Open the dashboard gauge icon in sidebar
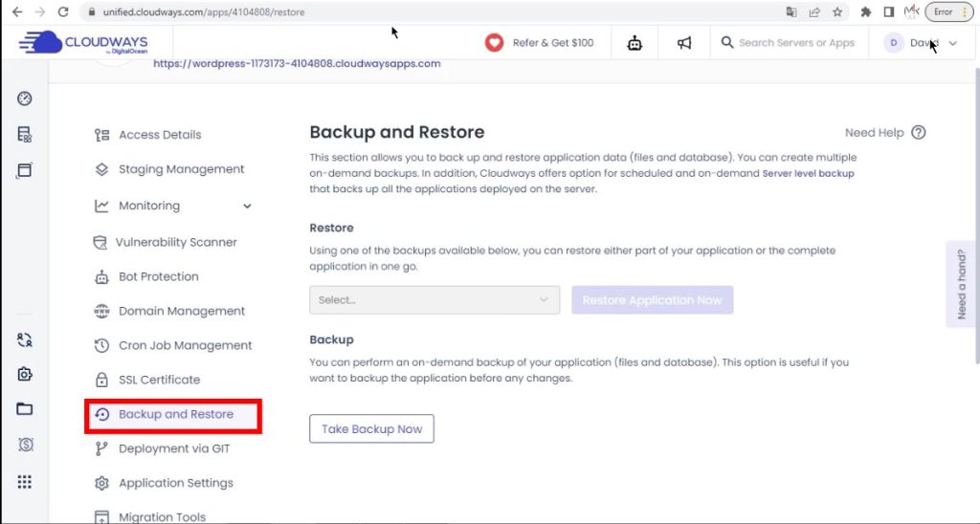Viewport: 980px width, 524px height. tap(25, 98)
